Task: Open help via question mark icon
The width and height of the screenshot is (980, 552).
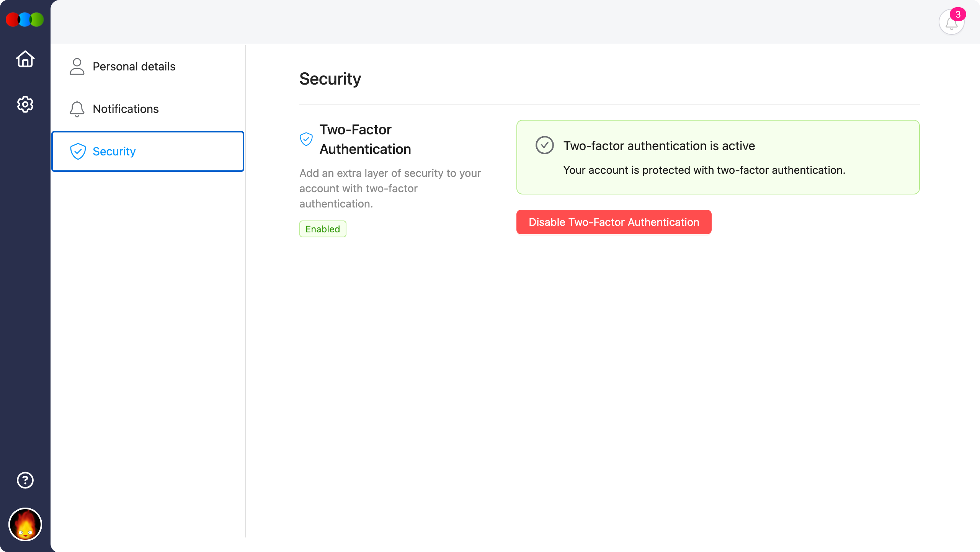Action: [x=25, y=480]
